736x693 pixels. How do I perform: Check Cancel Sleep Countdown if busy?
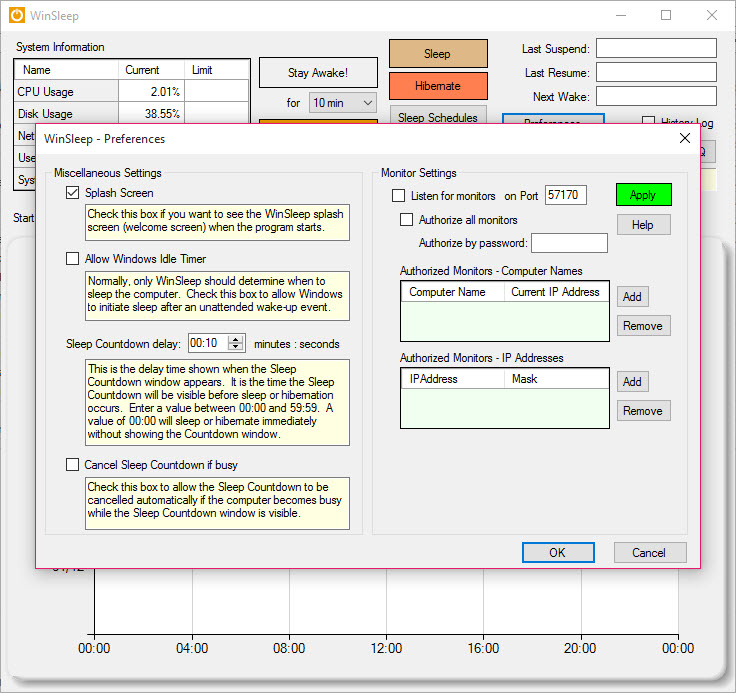tap(72, 465)
